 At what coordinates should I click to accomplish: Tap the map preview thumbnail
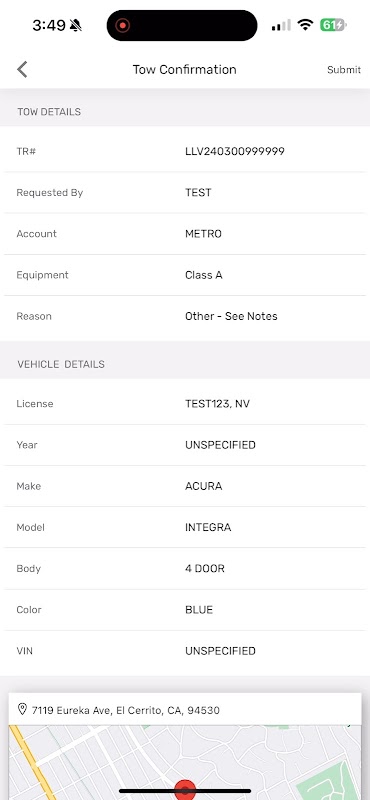tap(185, 763)
